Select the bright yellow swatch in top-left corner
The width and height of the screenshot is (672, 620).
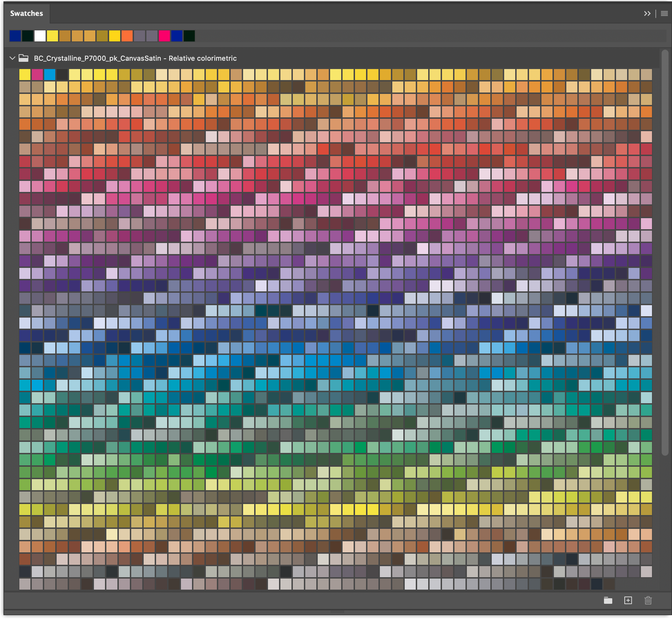click(x=25, y=74)
